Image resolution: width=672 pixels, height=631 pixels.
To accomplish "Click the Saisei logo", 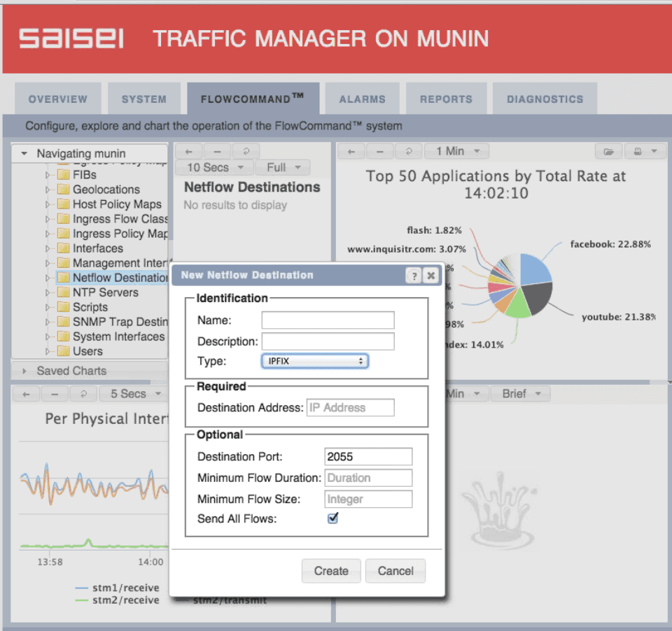I will [71, 38].
